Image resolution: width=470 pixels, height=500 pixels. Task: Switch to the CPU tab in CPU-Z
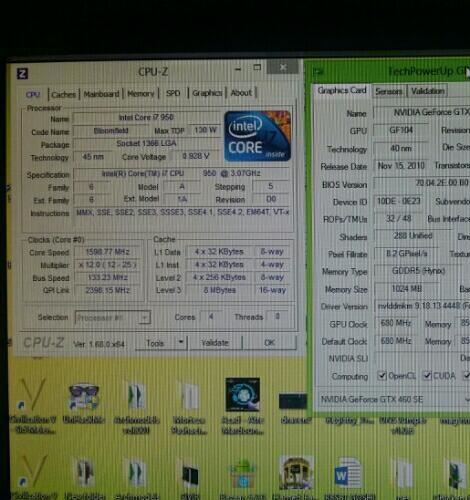click(x=33, y=94)
